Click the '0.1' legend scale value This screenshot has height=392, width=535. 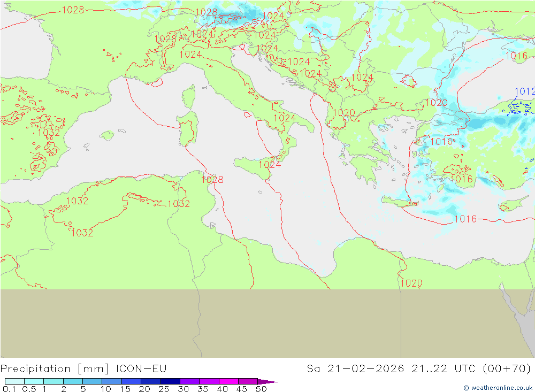9,389
